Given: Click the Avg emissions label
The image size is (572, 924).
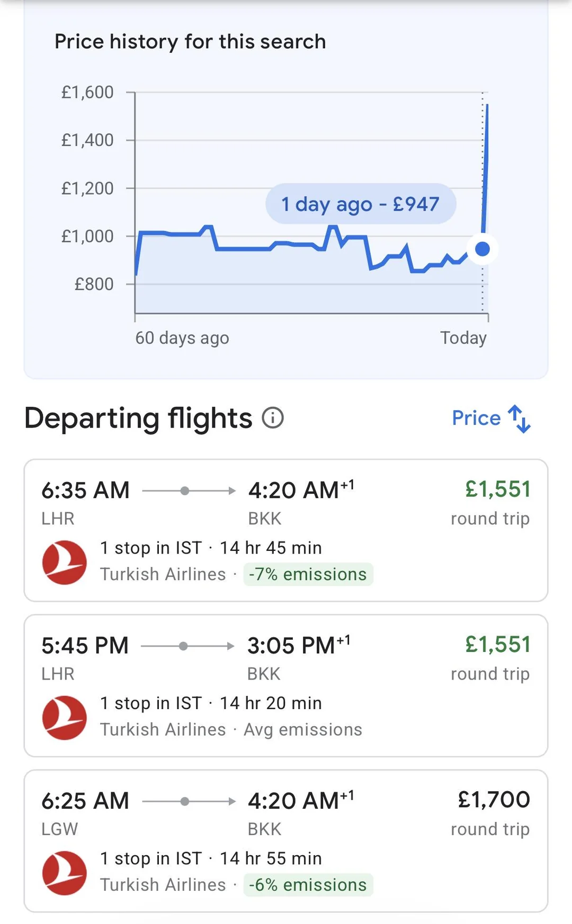Looking at the screenshot, I should click(303, 730).
